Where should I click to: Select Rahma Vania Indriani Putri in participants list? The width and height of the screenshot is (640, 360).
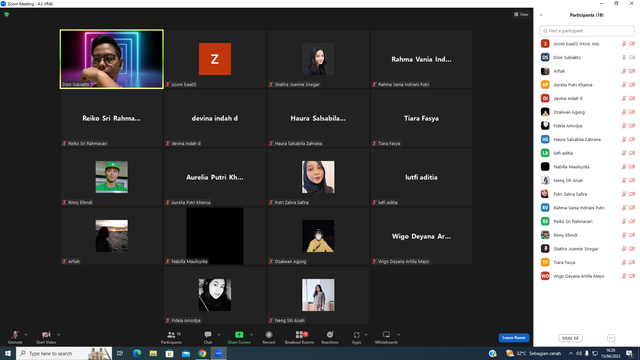pos(587,208)
